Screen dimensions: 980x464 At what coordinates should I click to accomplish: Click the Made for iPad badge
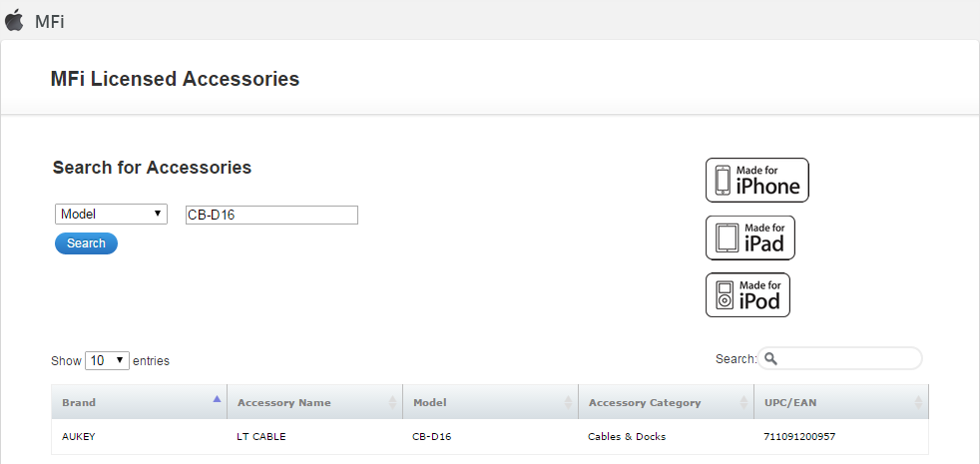749,237
